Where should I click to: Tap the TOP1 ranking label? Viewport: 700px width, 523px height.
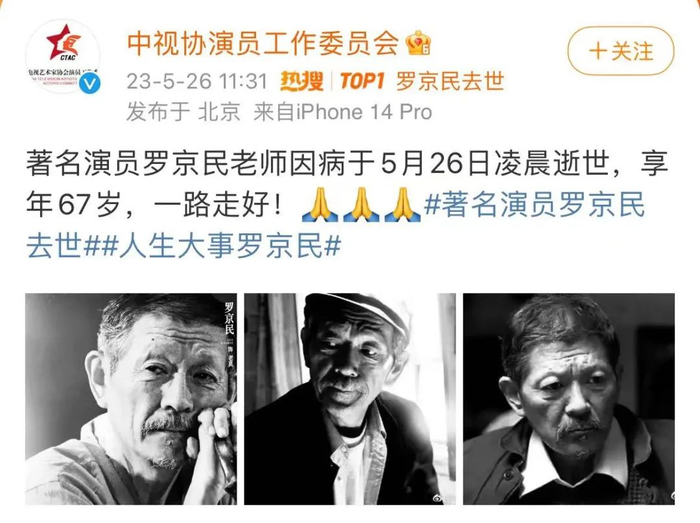pyautogui.click(x=362, y=81)
